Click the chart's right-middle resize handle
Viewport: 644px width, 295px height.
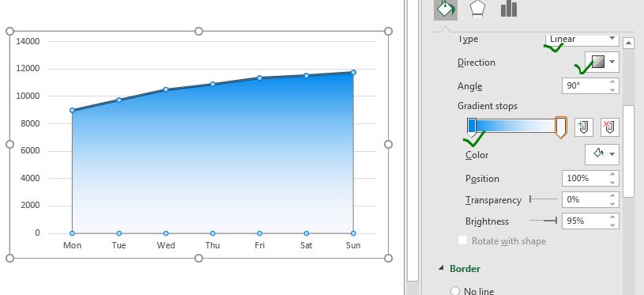(388, 144)
